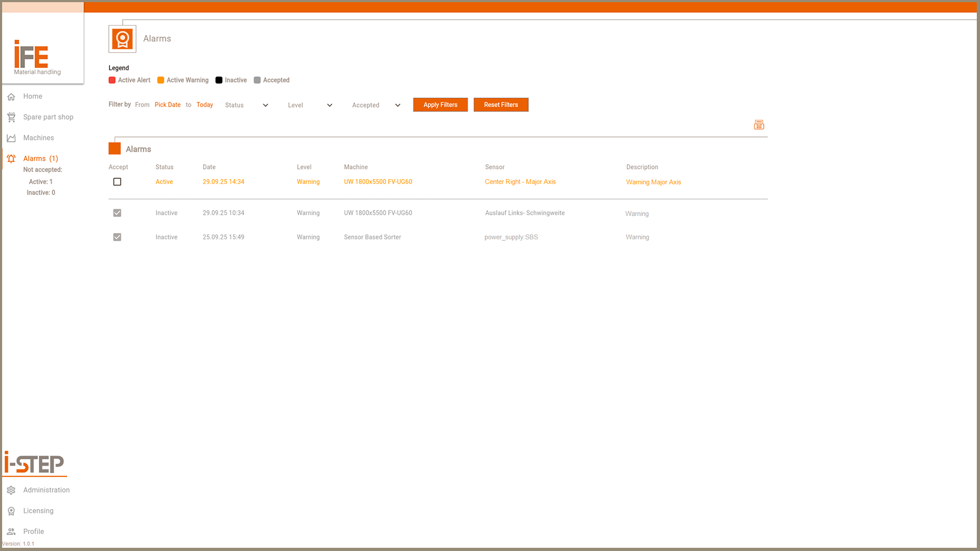Open Spare part shop menu item
980x551 pixels.
(48, 117)
